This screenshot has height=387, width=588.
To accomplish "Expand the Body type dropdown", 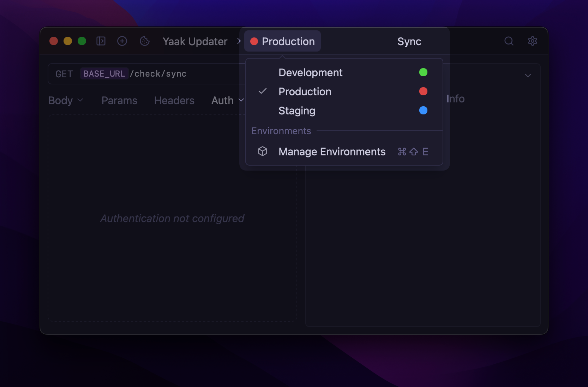I will [81, 101].
